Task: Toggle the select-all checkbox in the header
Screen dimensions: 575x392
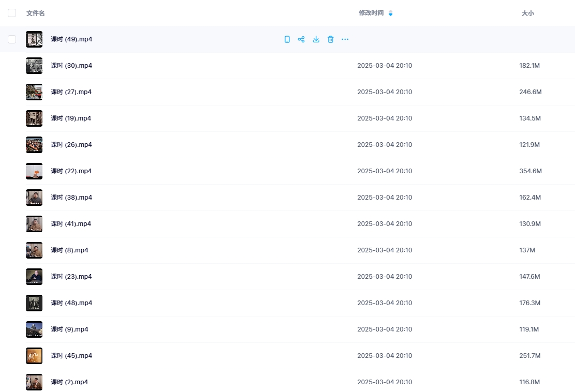Action: coord(12,13)
